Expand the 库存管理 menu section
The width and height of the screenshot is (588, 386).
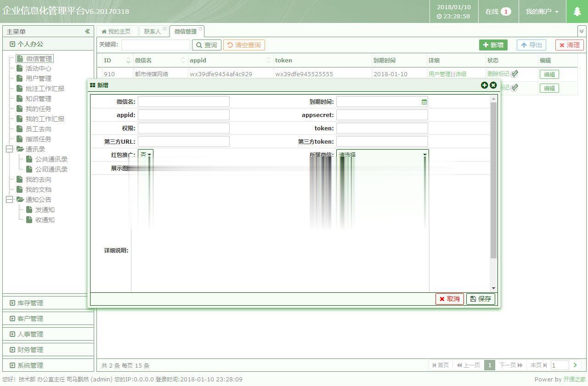click(30, 303)
